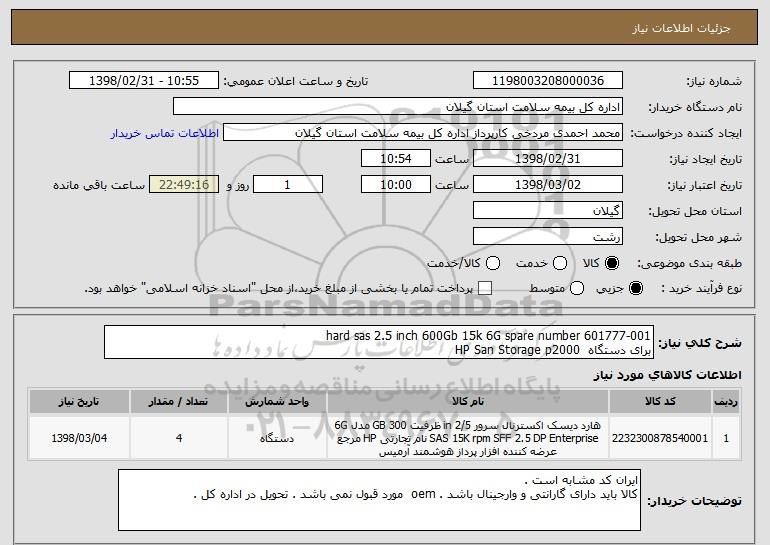Select the متوسط purchase type radio
Screen dimensions: 770x545
(x=577, y=288)
